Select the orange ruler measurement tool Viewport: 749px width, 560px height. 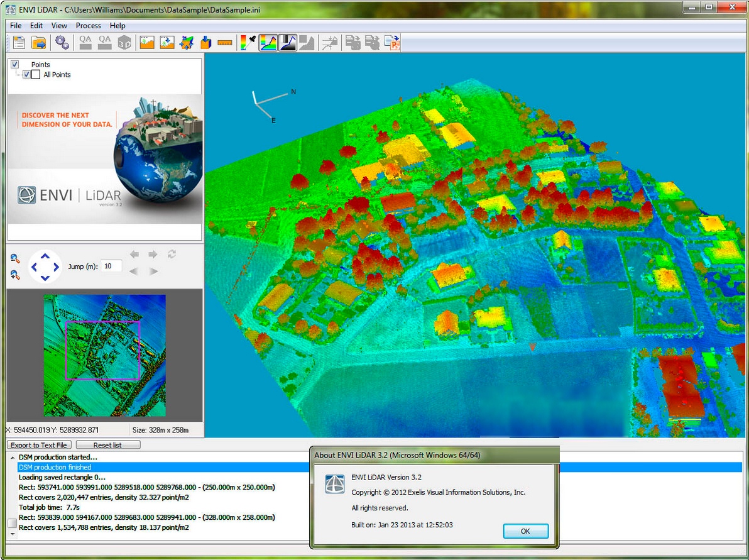224,43
